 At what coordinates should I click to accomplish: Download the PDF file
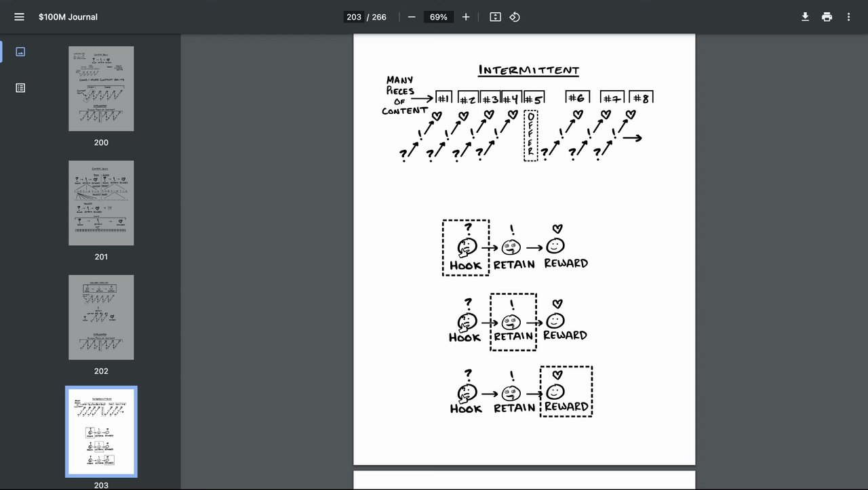(x=805, y=17)
